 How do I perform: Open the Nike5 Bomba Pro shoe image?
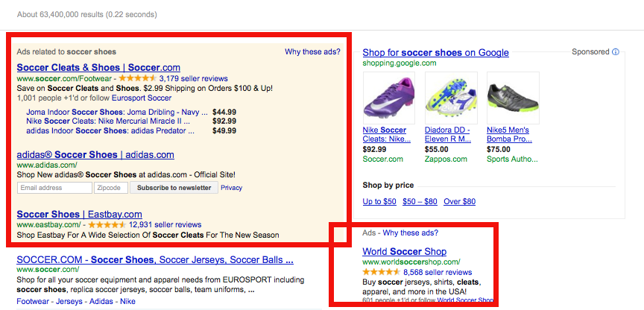[513, 98]
